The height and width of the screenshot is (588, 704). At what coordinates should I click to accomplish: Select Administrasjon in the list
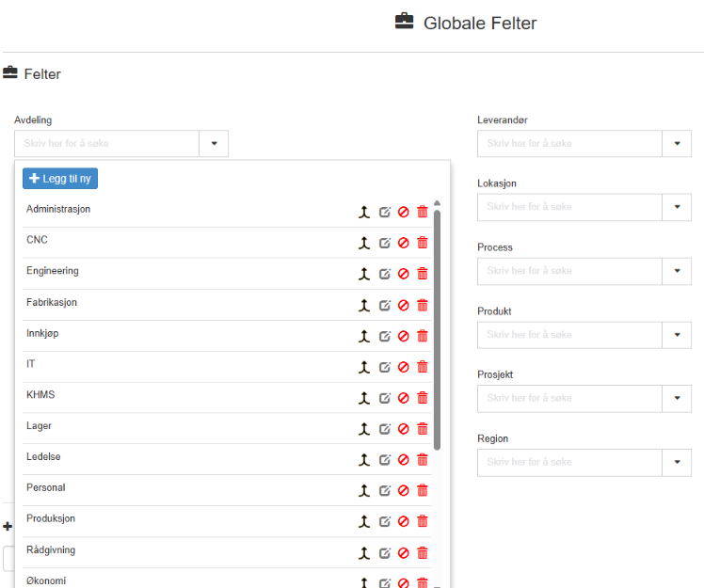coord(58,209)
